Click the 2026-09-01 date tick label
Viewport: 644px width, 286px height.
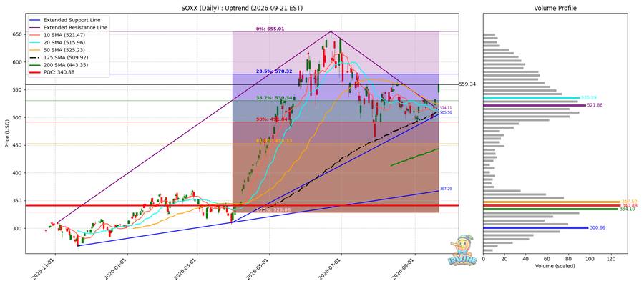(403, 269)
